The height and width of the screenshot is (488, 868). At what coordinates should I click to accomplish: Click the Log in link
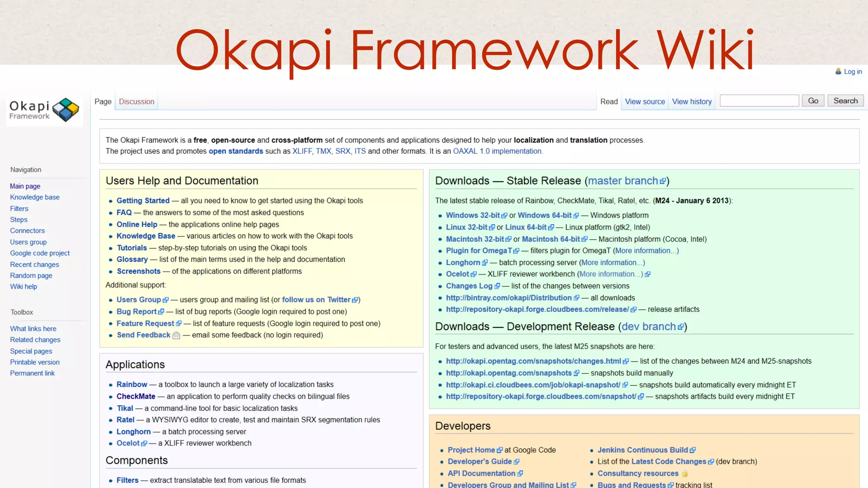pos(853,72)
